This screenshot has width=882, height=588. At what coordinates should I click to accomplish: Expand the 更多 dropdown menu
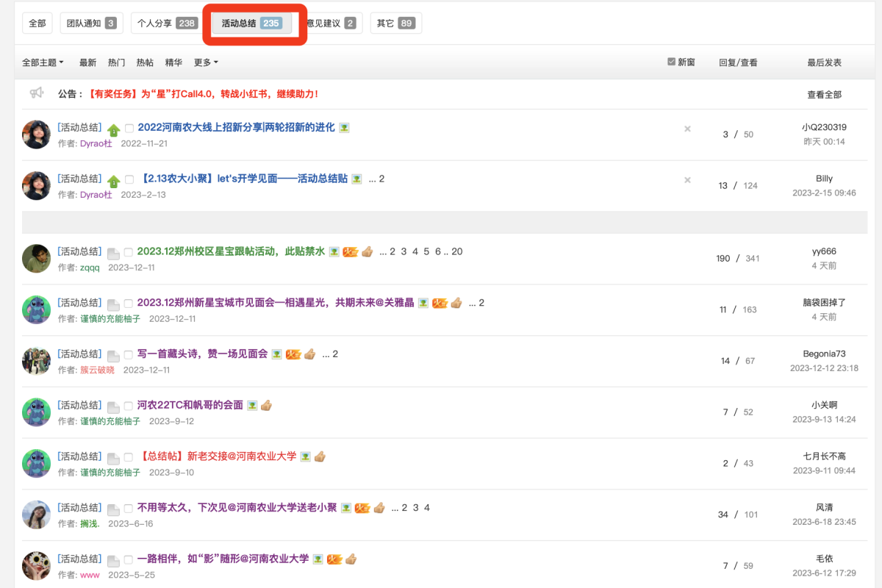click(x=206, y=62)
